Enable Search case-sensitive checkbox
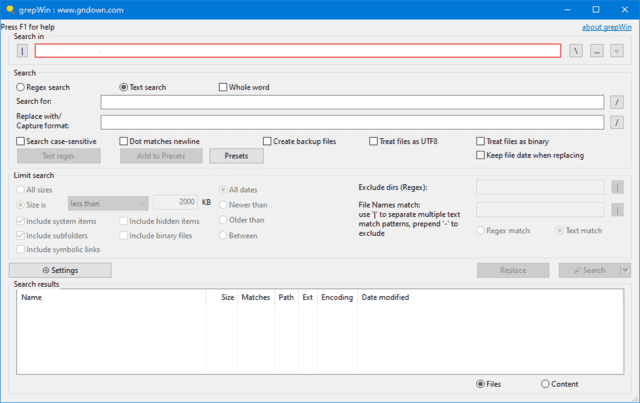Screen dimensions: 640x403 pyautogui.click(x=22, y=142)
